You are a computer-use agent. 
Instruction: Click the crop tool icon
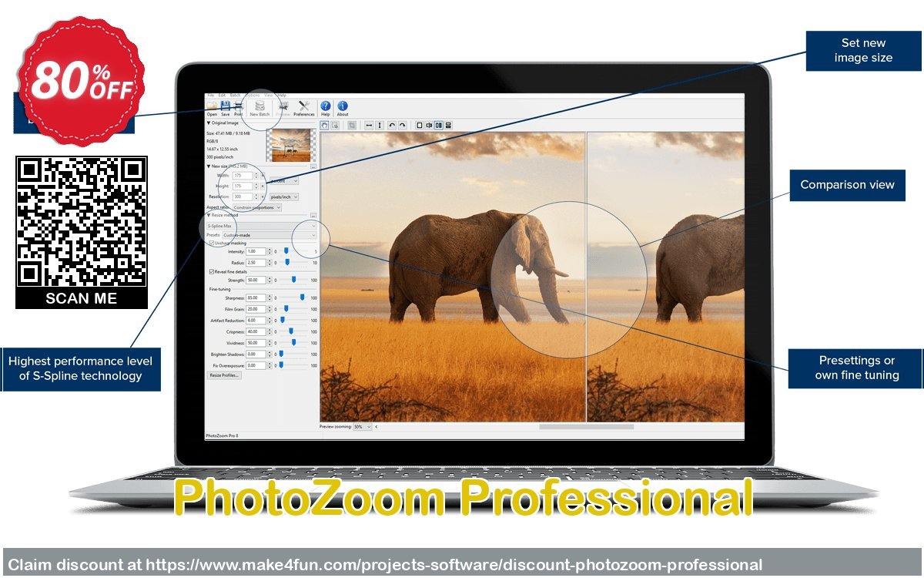352,126
